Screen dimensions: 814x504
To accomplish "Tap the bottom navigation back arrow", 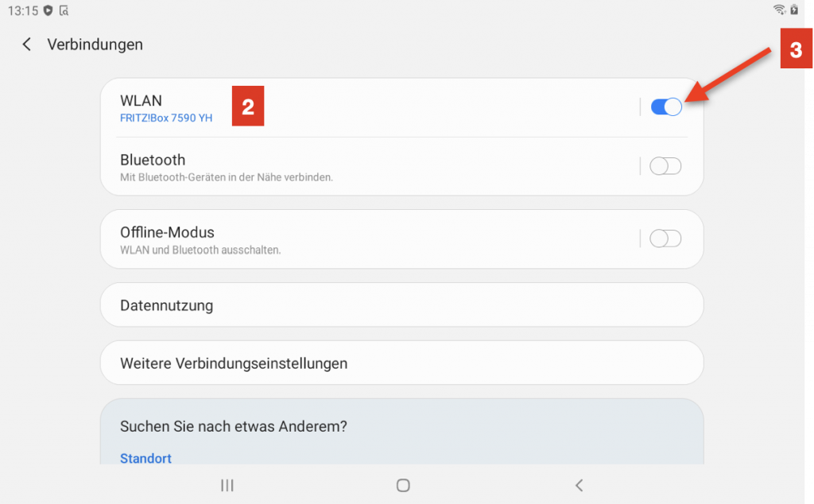I will (579, 485).
